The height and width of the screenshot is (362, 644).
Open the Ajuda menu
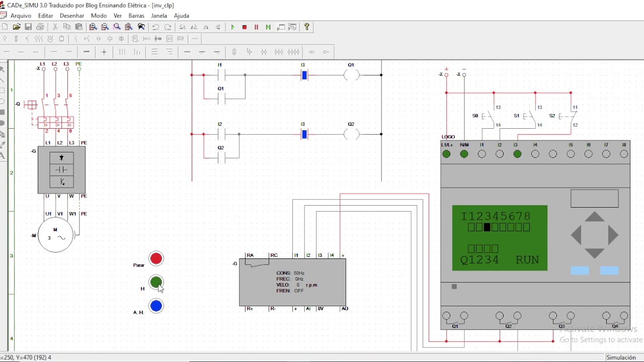coord(182,16)
